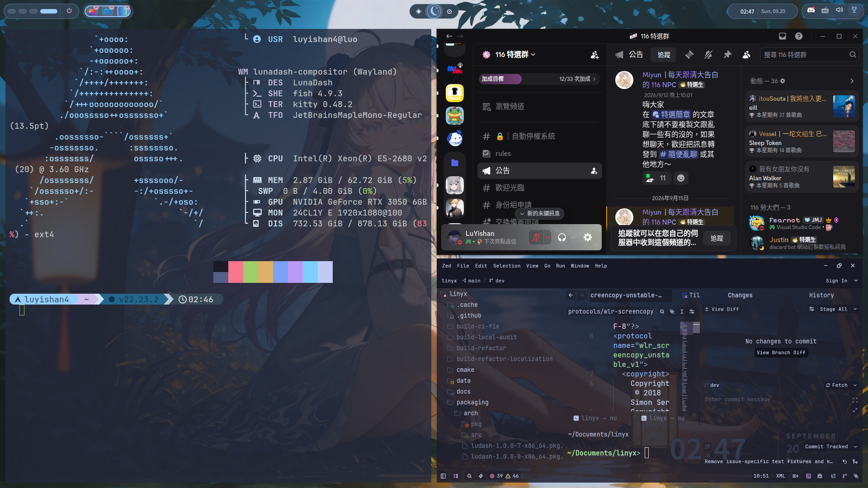Open debugger bug icon in Zed status bar
The height and width of the screenshot is (488, 868).
[820, 476]
